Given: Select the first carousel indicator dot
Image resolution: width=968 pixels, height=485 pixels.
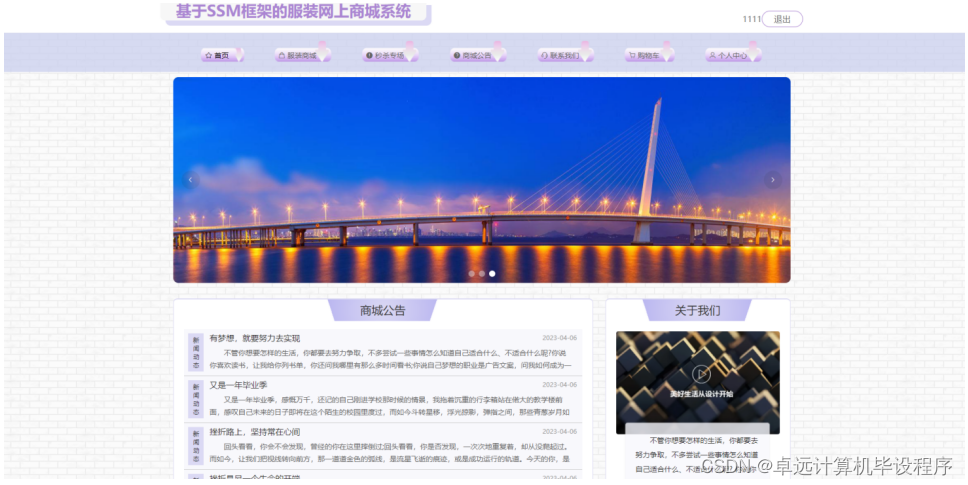Looking at the screenshot, I should (x=472, y=273).
